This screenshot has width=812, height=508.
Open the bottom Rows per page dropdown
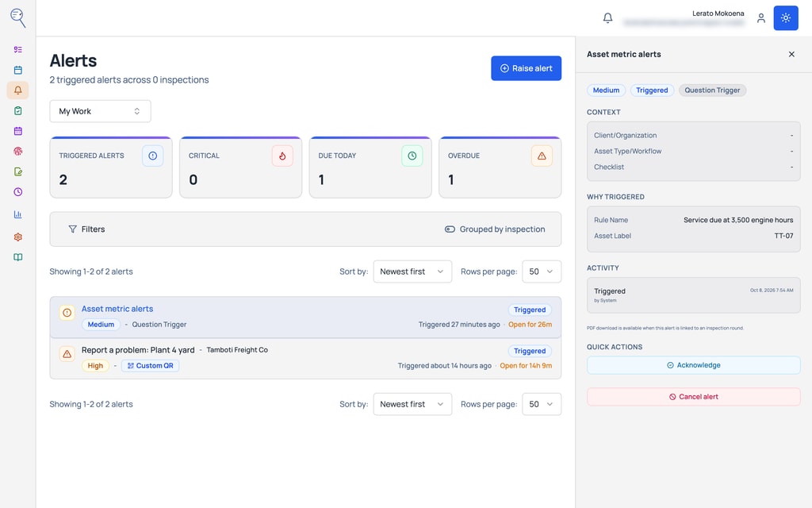click(x=541, y=404)
